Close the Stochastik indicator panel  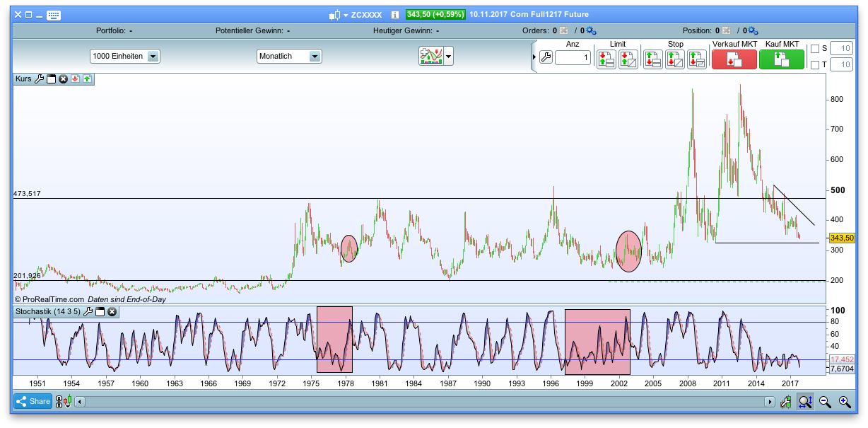pyautogui.click(x=112, y=311)
